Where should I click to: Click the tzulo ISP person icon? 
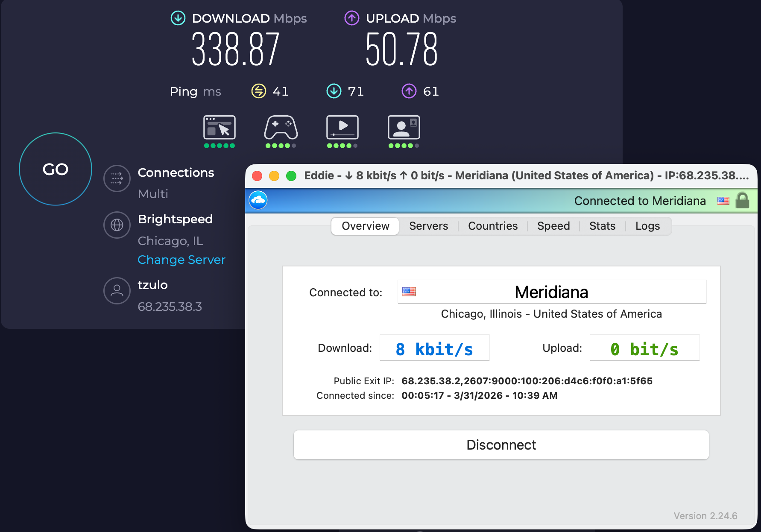pyautogui.click(x=117, y=291)
